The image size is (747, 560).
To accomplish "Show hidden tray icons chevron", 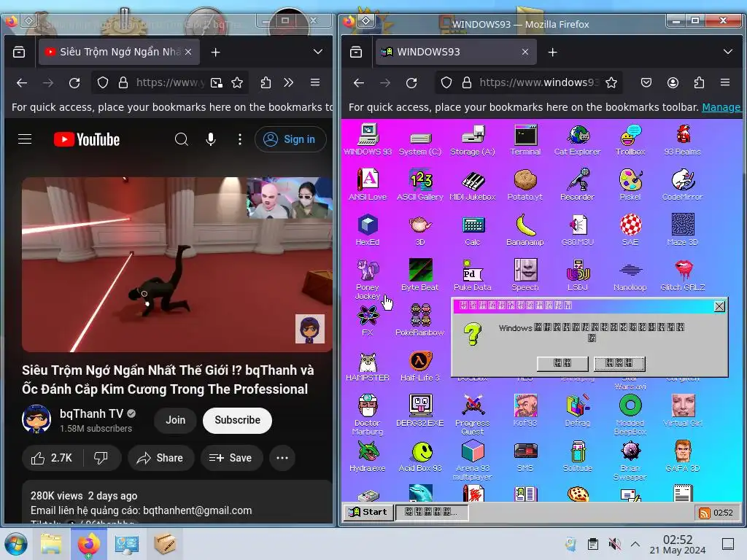I will [635, 544].
